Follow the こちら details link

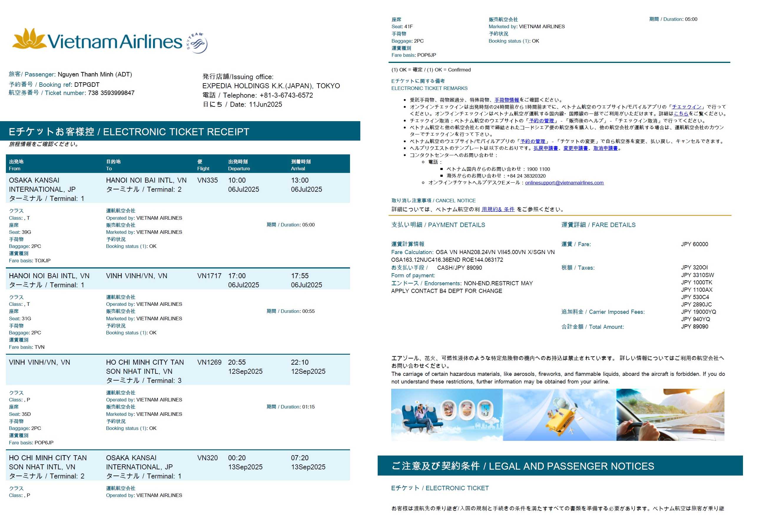681,114
